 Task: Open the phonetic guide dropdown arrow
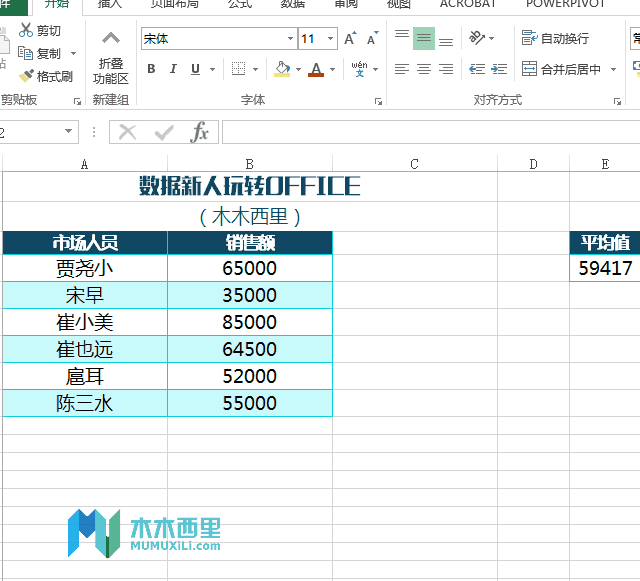(x=376, y=69)
